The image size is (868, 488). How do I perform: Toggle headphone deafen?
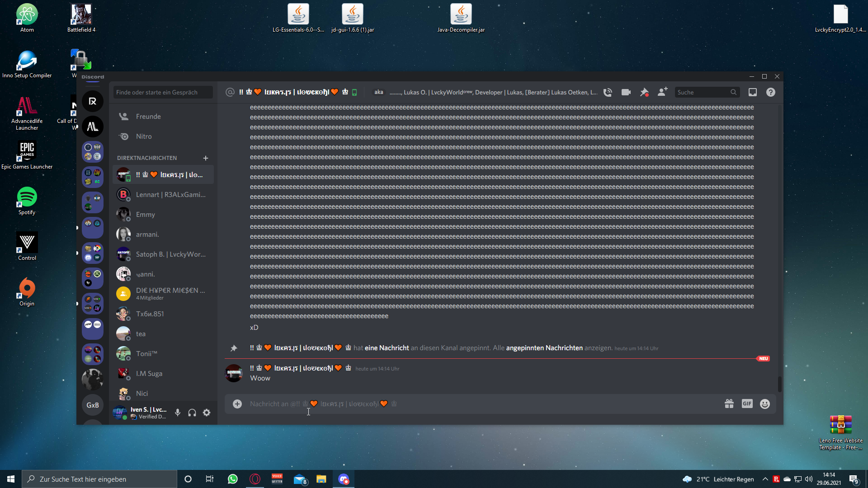192,413
